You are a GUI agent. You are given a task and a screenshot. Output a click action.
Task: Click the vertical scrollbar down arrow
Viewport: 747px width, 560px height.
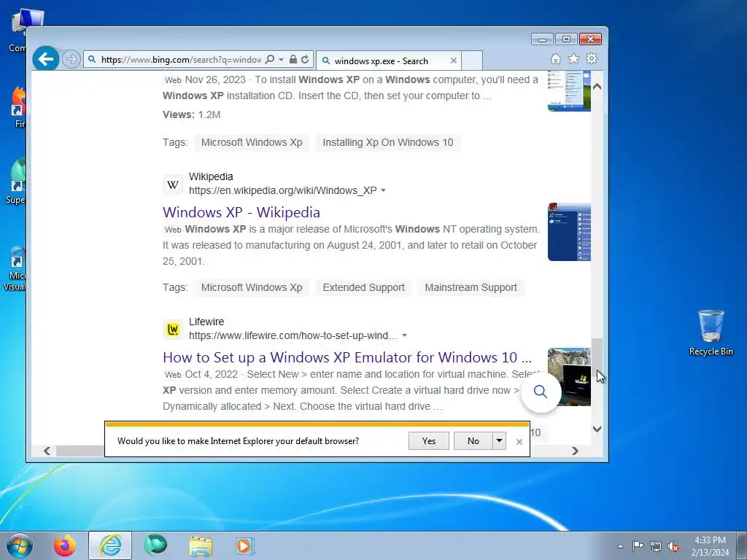click(597, 429)
